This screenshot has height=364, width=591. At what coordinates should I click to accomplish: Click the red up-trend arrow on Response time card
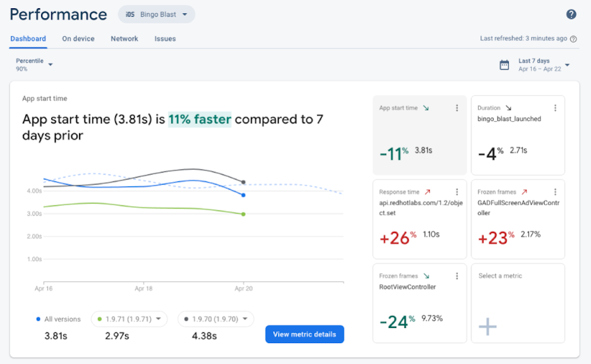(x=427, y=192)
